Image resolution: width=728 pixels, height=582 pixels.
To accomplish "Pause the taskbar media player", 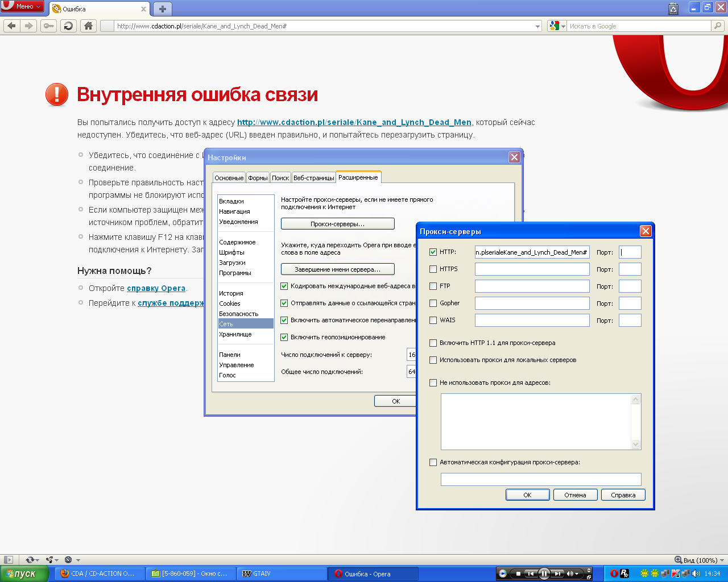I will pyautogui.click(x=544, y=573).
